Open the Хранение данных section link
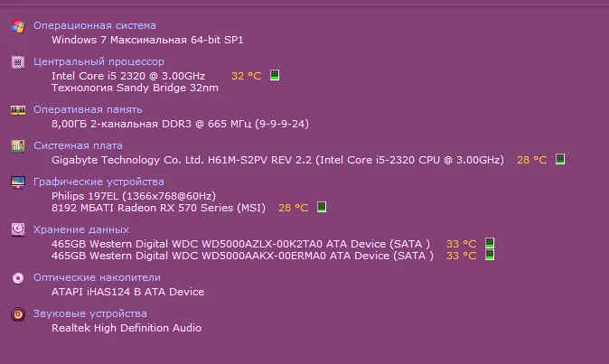 click(81, 229)
